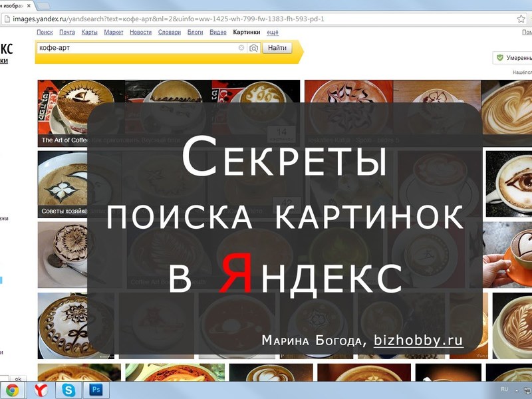This screenshot has height=399, width=532.
Task: Open Skype from the taskbar
Action: [68, 390]
